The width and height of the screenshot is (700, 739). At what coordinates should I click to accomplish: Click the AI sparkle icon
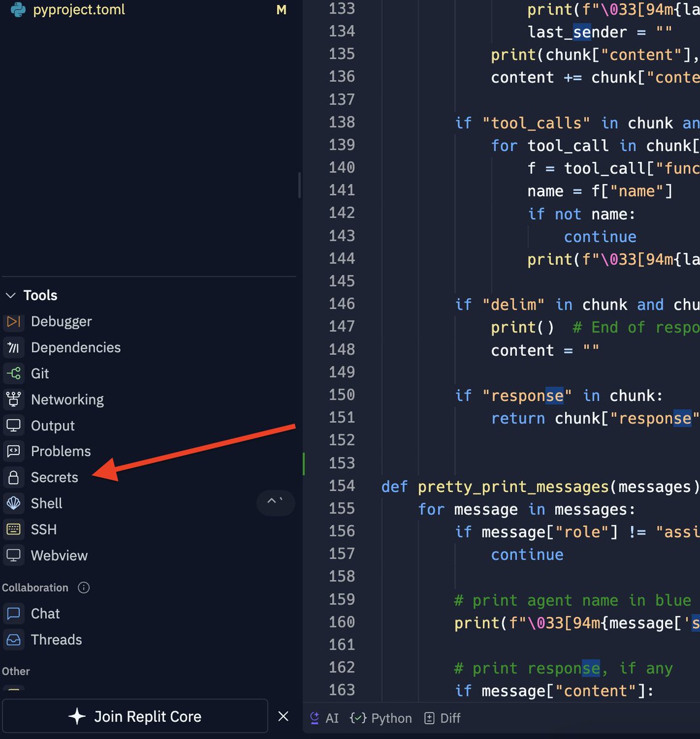click(315, 718)
